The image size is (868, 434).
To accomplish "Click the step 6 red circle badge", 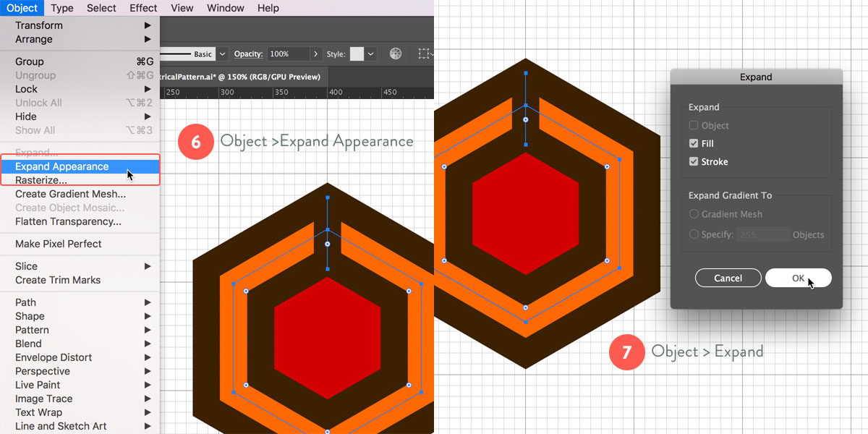I will click(196, 142).
